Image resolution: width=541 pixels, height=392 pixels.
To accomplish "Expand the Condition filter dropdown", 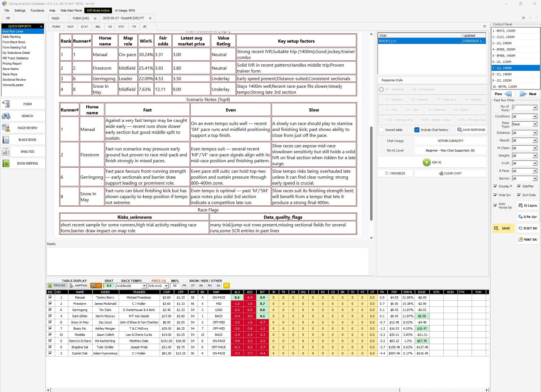I will click(x=535, y=117).
